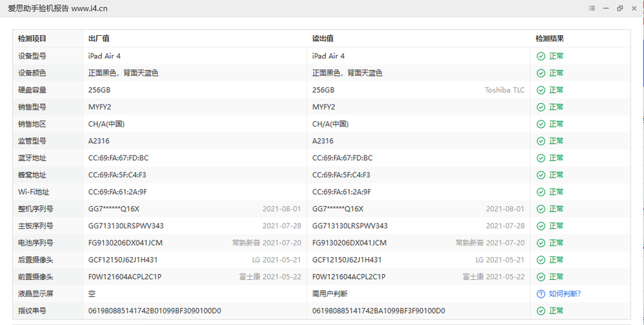The height and width of the screenshot is (325, 644).
Task: Click the green check icon in Wi-Fi地址 row
Action: pyautogui.click(x=541, y=192)
